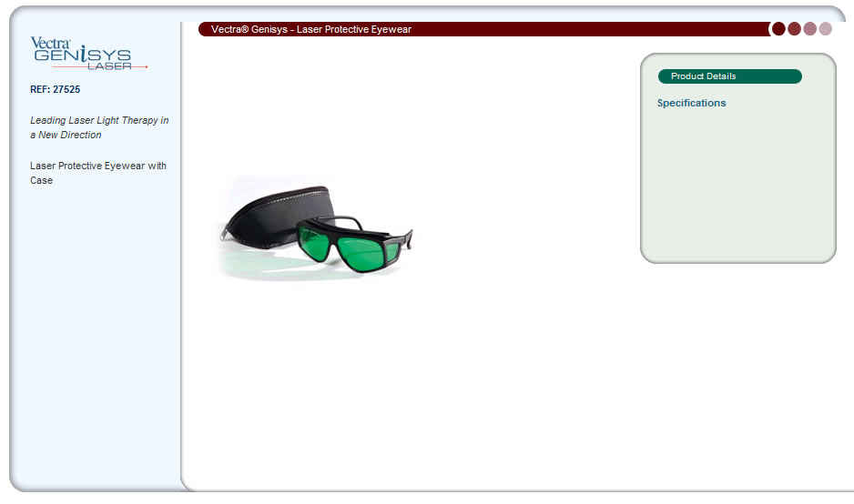The image size is (854, 504).
Task: Click the second maroon dot in header
Action: (795, 29)
